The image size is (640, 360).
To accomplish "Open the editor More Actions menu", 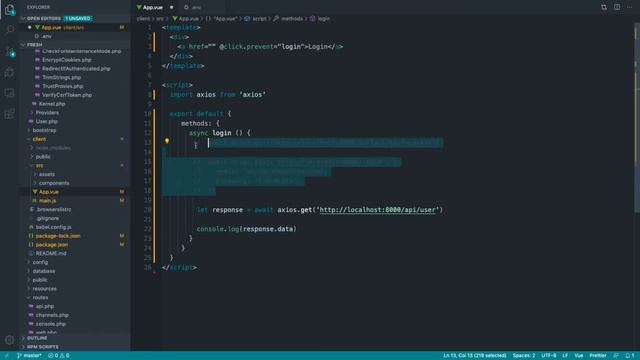I will coord(630,7).
